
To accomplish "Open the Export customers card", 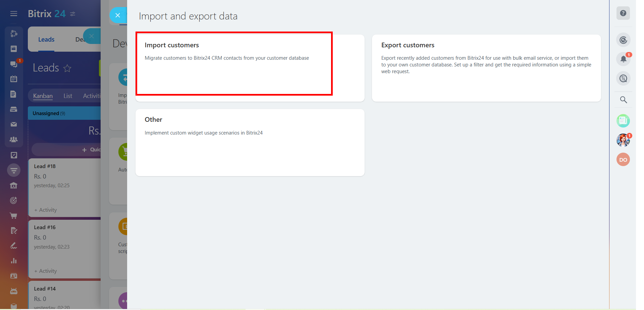I will pos(486,68).
